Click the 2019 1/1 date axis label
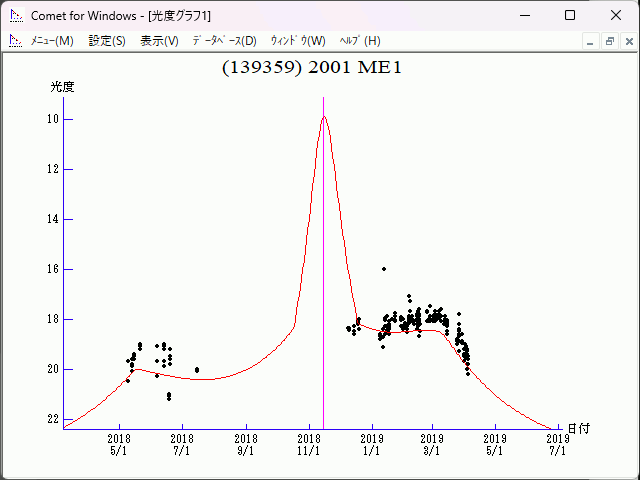This screenshot has height=480, width=640. pos(371,444)
